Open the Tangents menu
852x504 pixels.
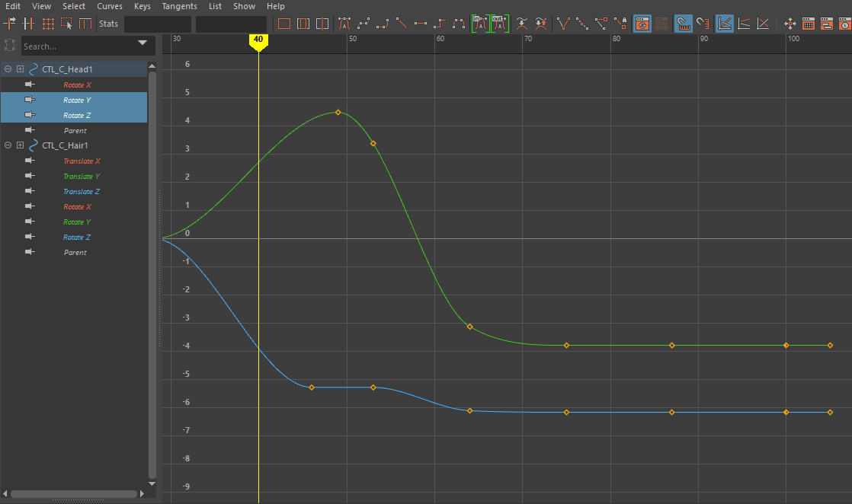tap(179, 6)
